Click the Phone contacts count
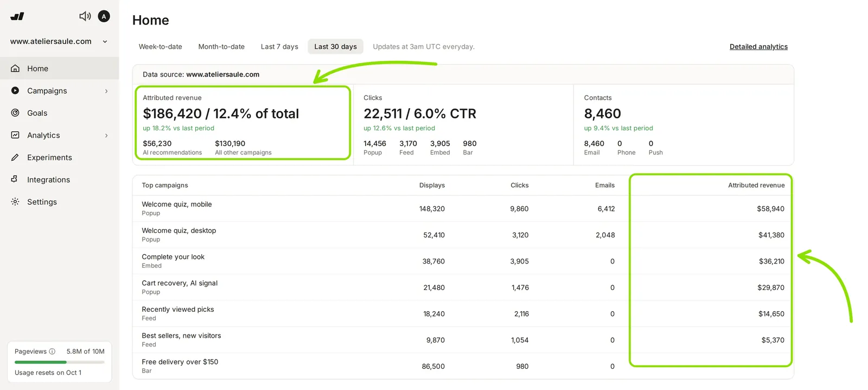Viewport: 868px width, 390px height. (x=620, y=143)
